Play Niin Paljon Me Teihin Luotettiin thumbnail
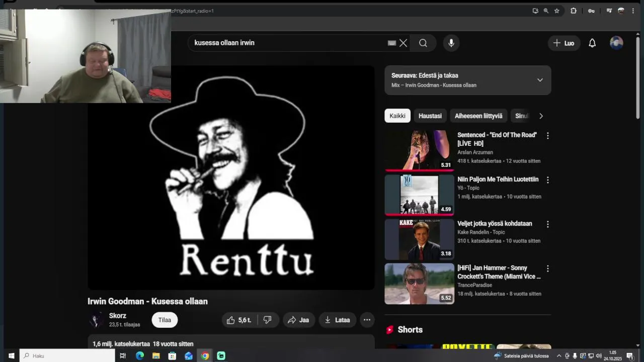 pyautogui.click(x=419, y=195)
